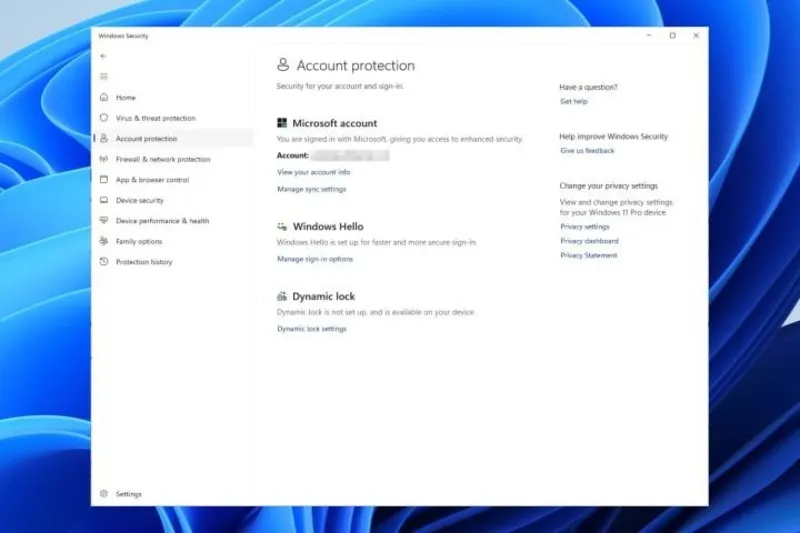
Task: Click the Account protection page title
Action: [x=356, y=65]
